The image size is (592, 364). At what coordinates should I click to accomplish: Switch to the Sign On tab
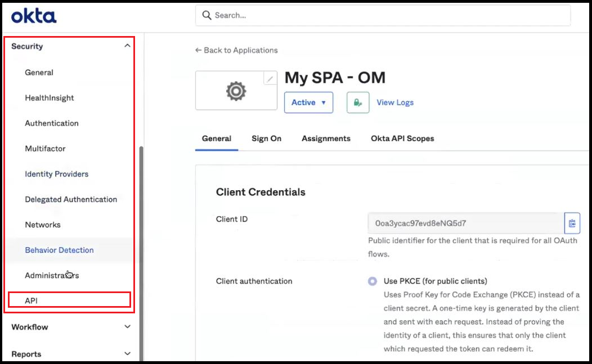click(266, 138)
